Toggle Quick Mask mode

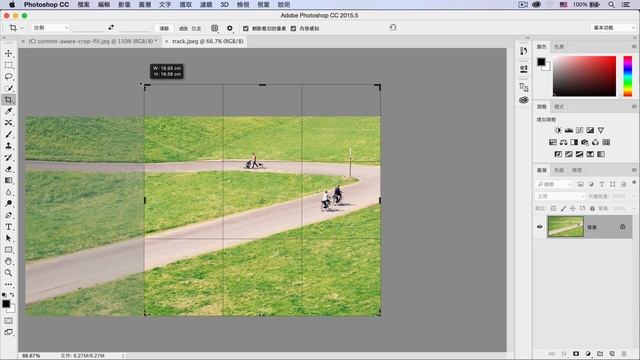pyautogui.click(x=9, y=321)
